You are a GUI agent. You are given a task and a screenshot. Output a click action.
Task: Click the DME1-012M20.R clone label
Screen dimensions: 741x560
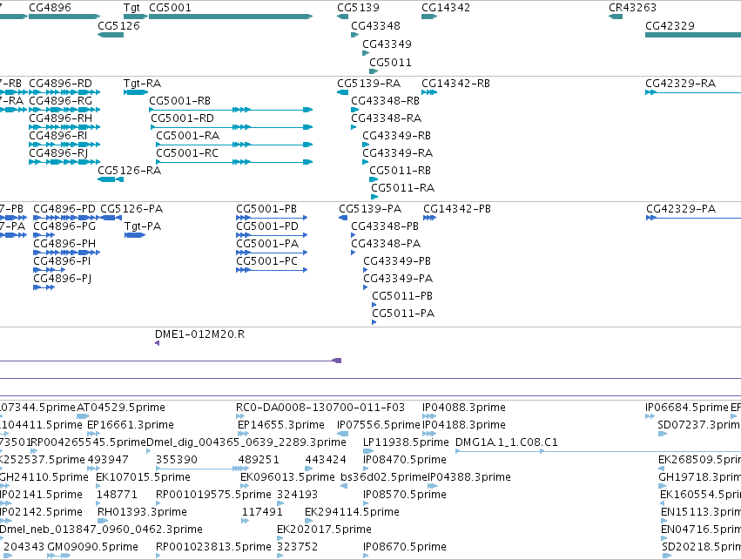point(200,334)
